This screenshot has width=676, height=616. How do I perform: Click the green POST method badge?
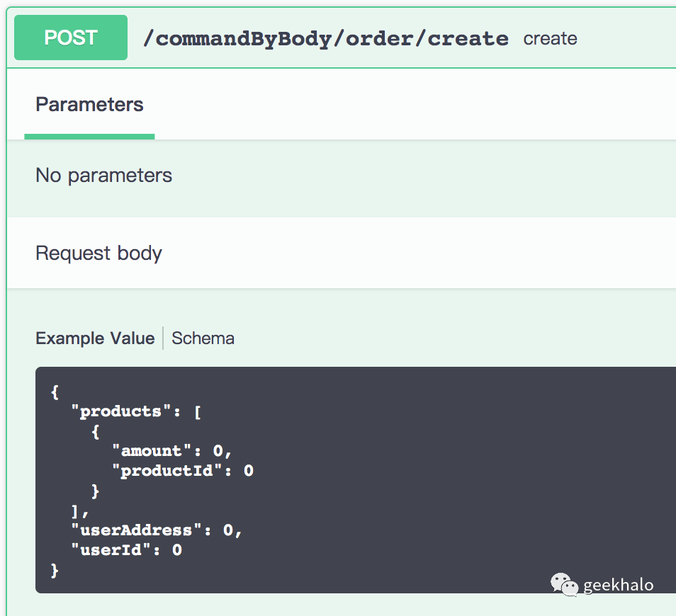point(71,38)
